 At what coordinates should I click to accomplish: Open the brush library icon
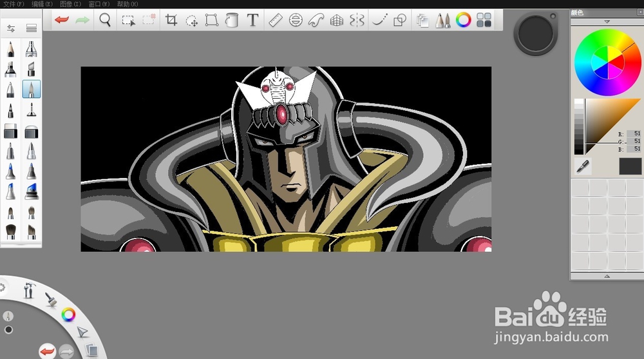31,28
